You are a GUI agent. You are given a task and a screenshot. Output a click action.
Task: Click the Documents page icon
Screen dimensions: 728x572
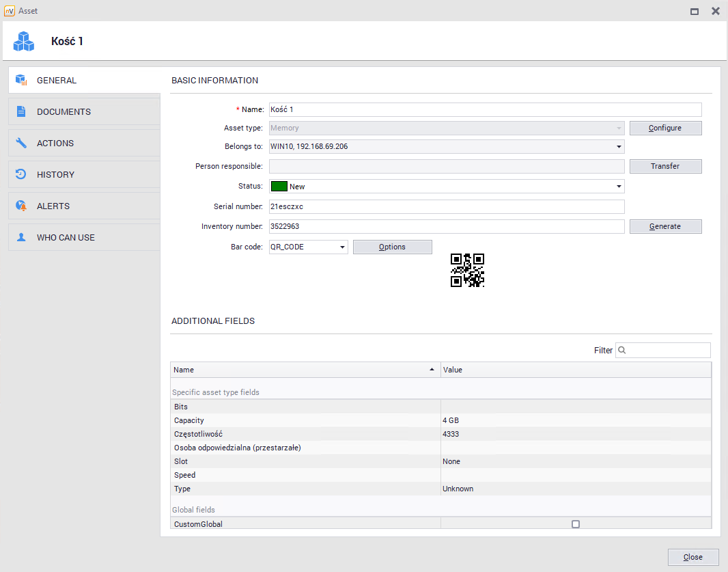pos(21,111)
